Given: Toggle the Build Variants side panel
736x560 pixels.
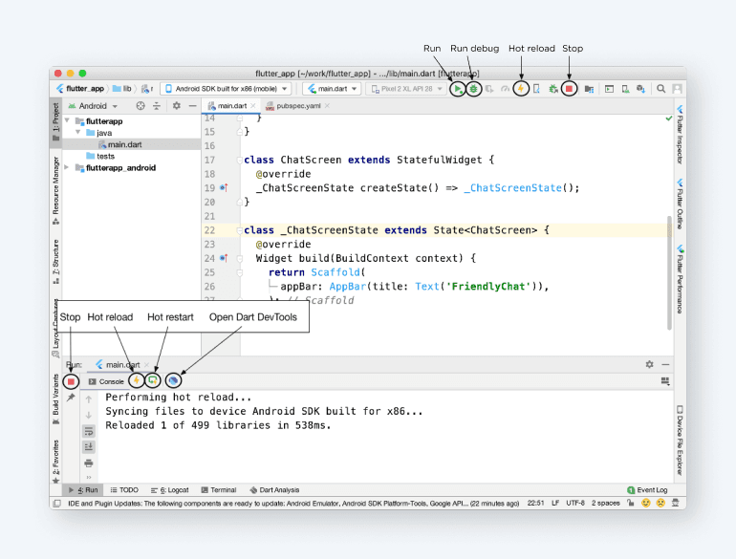Looking at the screenshot, I should point(55,399).
